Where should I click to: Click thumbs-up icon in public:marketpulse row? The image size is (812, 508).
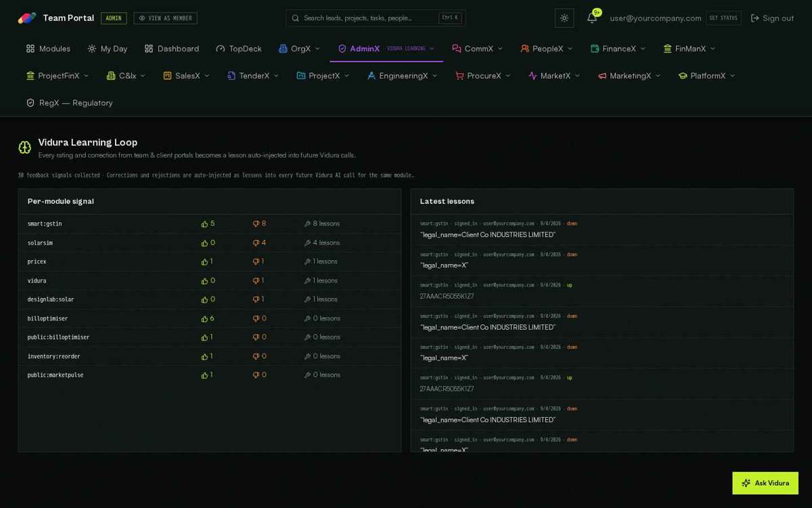[204, 375]
